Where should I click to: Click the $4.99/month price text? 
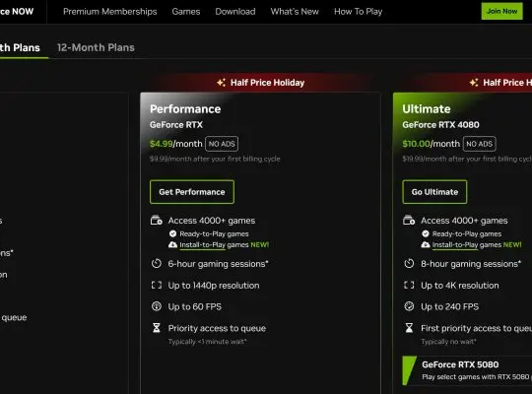click(x=175, y=144)
